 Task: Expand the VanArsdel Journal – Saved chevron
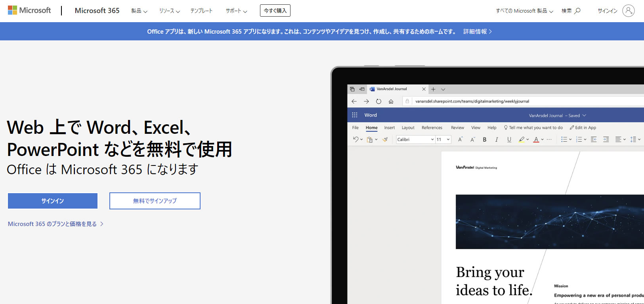584,116
